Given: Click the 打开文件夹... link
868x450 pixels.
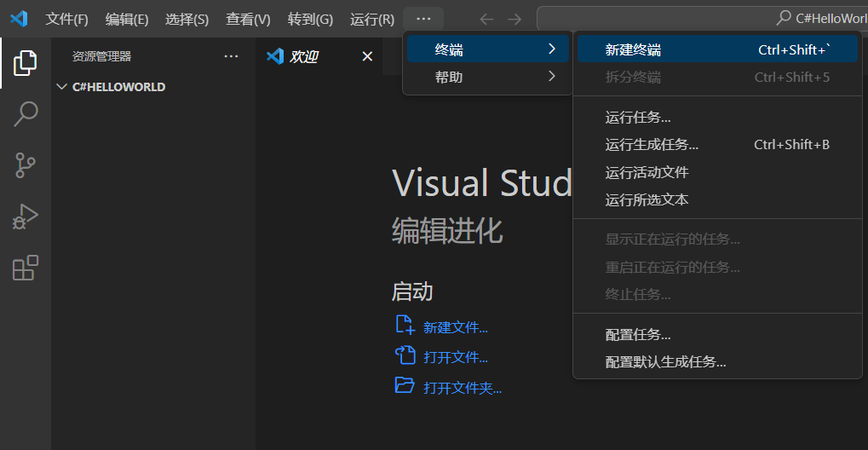Looking at the screenshot, I should tap(463, 388).
